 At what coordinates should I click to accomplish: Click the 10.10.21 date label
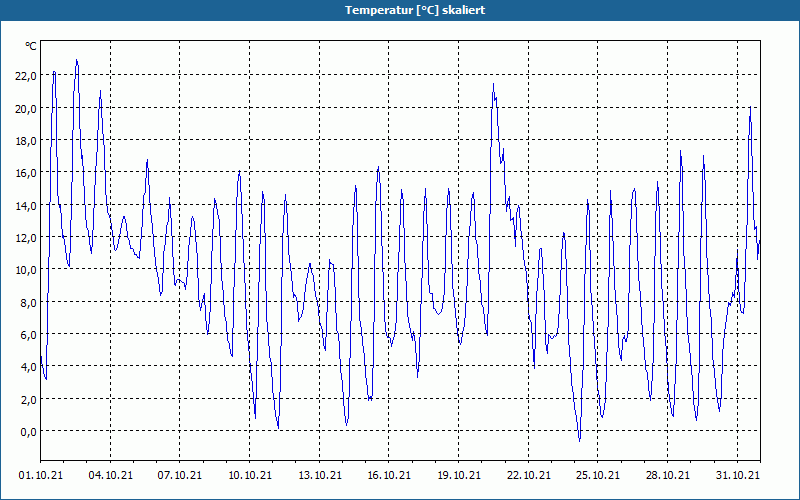[249, 475]
